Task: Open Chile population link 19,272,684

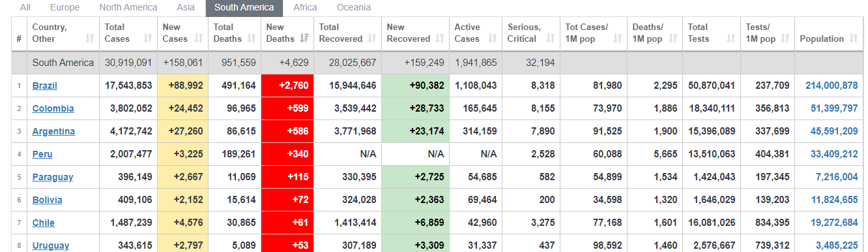Action: pyautogui.click(x=834, y=223)
